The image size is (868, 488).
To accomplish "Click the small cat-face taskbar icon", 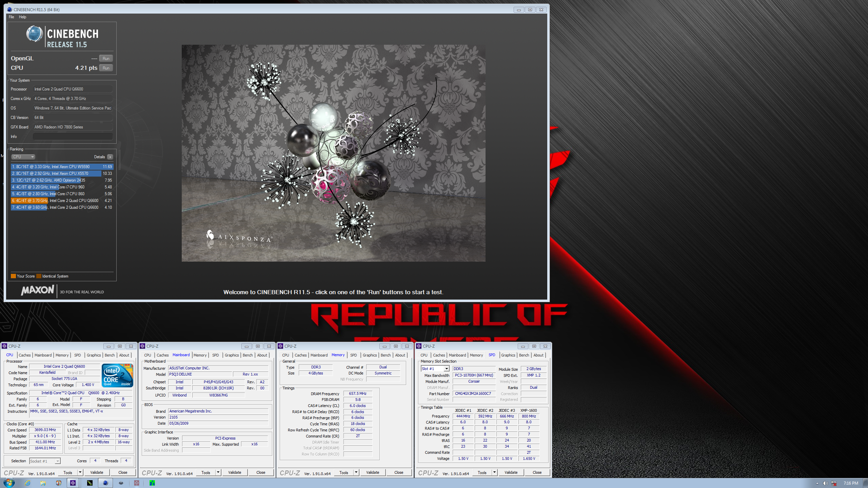I will pyautogui.click(x=121, y=483).
